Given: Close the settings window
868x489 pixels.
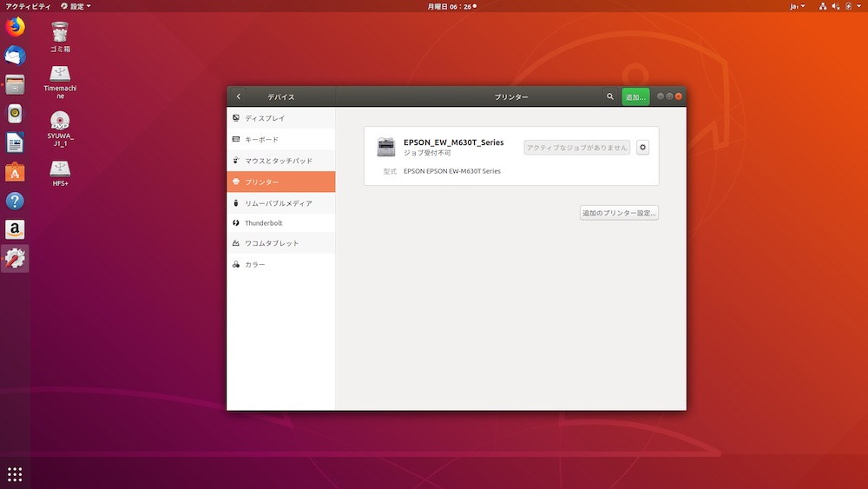Looking at the screenshot, I should [679, 96].
